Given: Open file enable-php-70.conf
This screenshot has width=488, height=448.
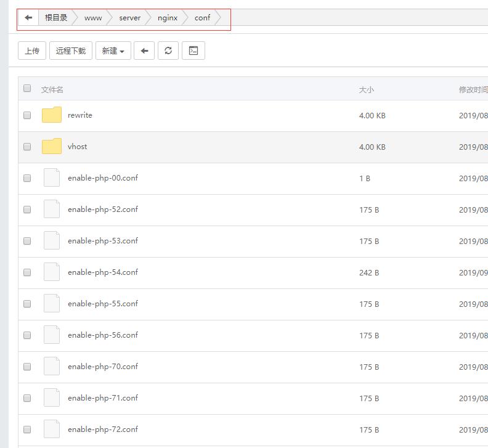Looking at the screenshot, I should [103, 367].
